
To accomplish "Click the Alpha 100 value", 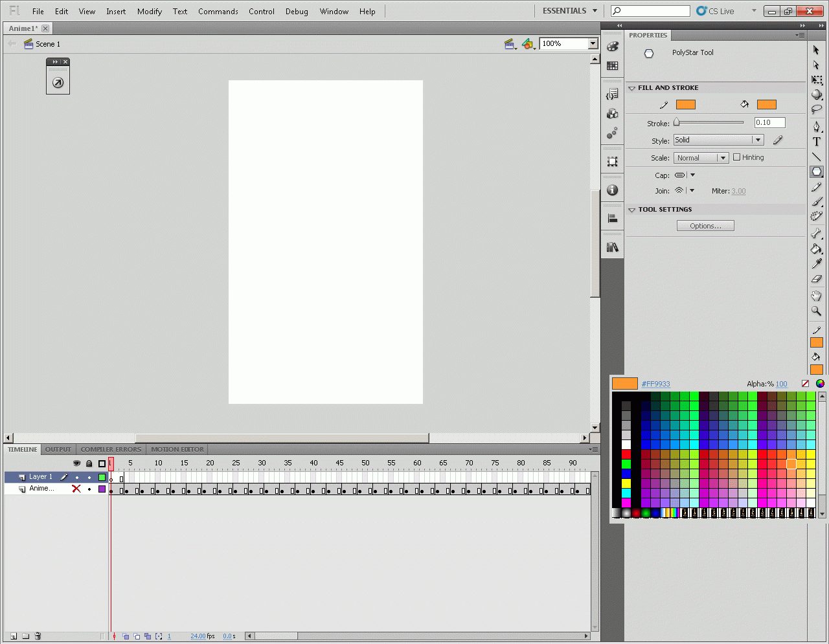I will pyautogui.click(x=782, y=384).
